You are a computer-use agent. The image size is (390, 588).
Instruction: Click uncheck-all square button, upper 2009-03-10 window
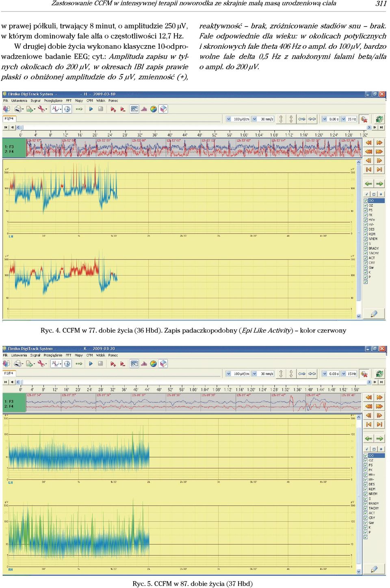click(x=374, y=194)
